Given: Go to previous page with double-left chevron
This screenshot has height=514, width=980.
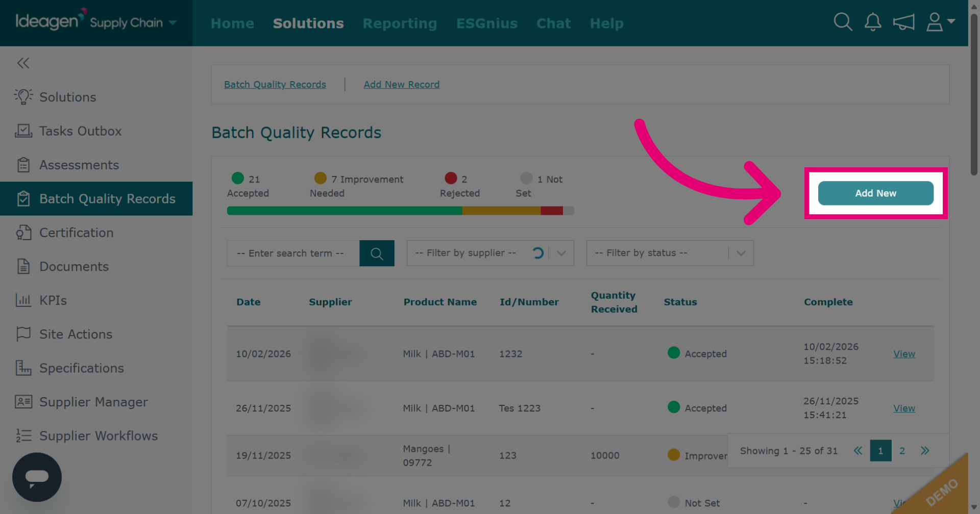Looking at the screenshot, I should (858, 451).
